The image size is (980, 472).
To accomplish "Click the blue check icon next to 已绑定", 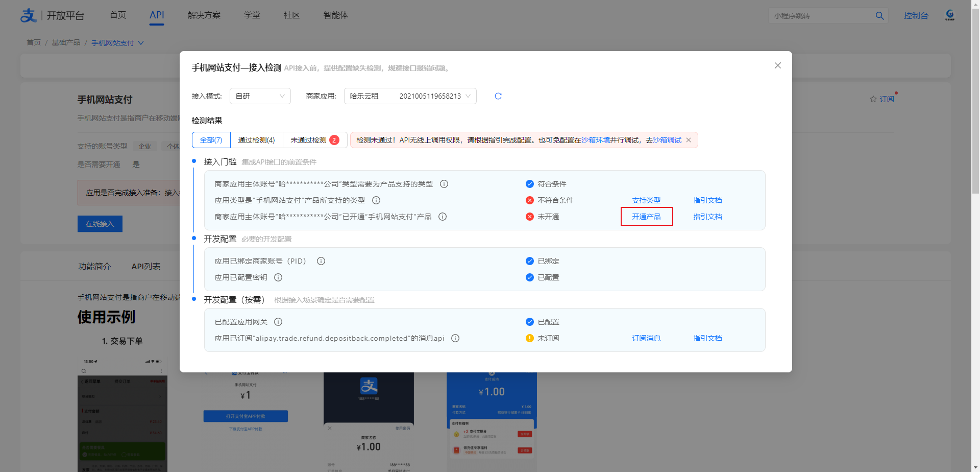I will click(530, 261).
